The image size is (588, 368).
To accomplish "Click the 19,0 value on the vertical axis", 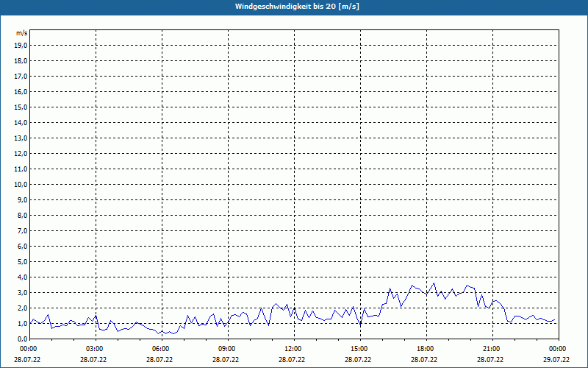I will (x=22, y=46).
